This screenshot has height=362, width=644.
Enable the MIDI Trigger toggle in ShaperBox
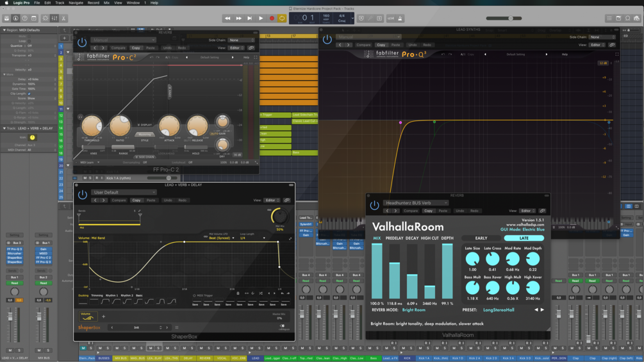[194, 295]
